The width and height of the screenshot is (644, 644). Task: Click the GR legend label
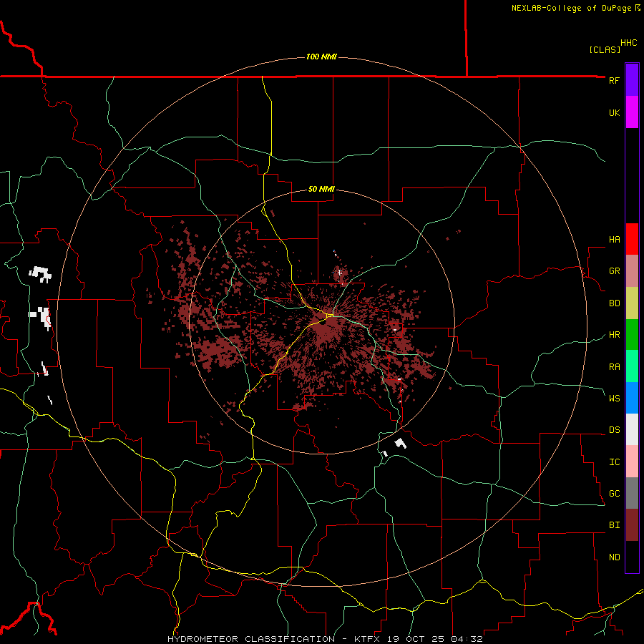pos(614,271)
